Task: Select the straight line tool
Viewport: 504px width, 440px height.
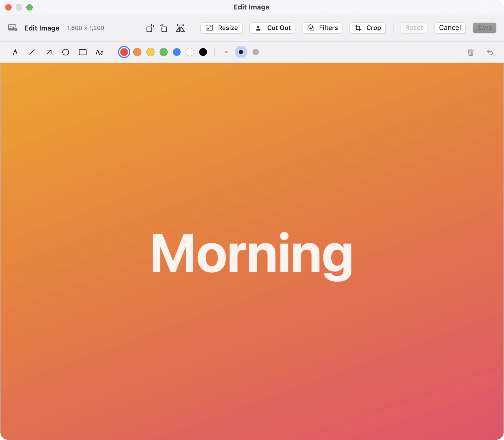Action: [x=32, y=52]
